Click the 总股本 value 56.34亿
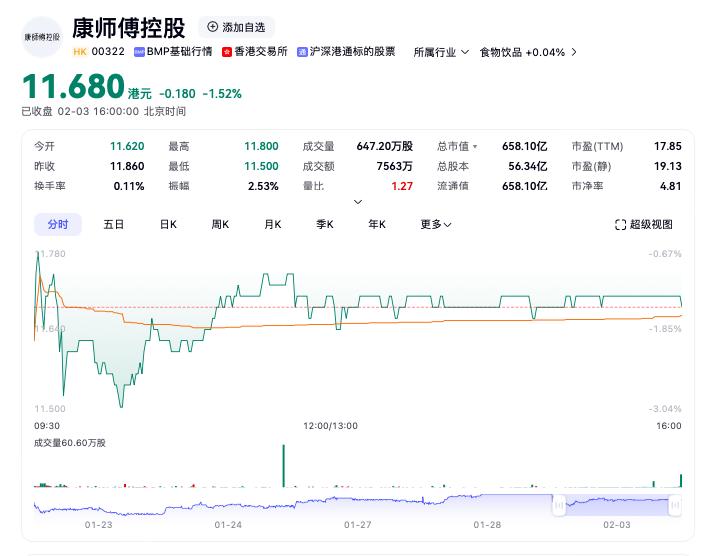Screen dimensions: 703x556 click(528, 166)
